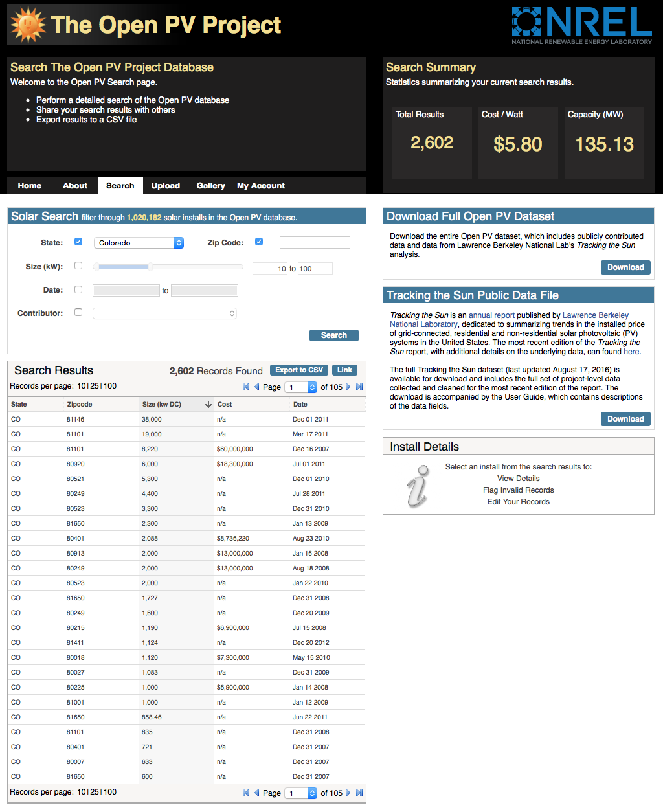Set top records per page to 100
663x812 pixels.
tap(110, 386)
